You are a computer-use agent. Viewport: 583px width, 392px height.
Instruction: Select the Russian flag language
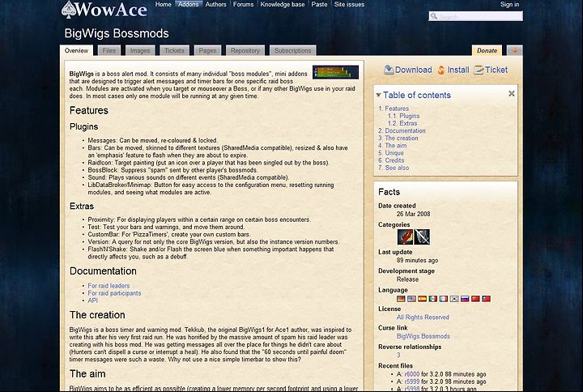point(465,299)
